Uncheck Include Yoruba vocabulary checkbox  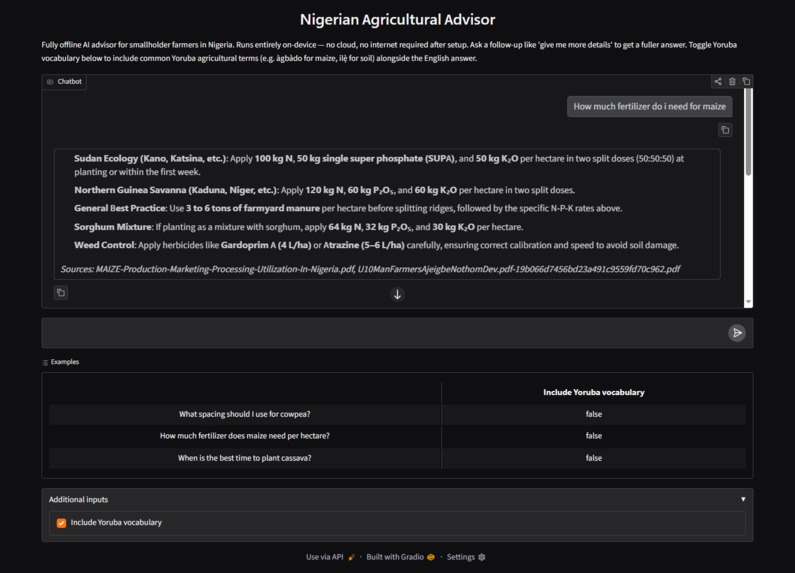(x=61, y=523)
